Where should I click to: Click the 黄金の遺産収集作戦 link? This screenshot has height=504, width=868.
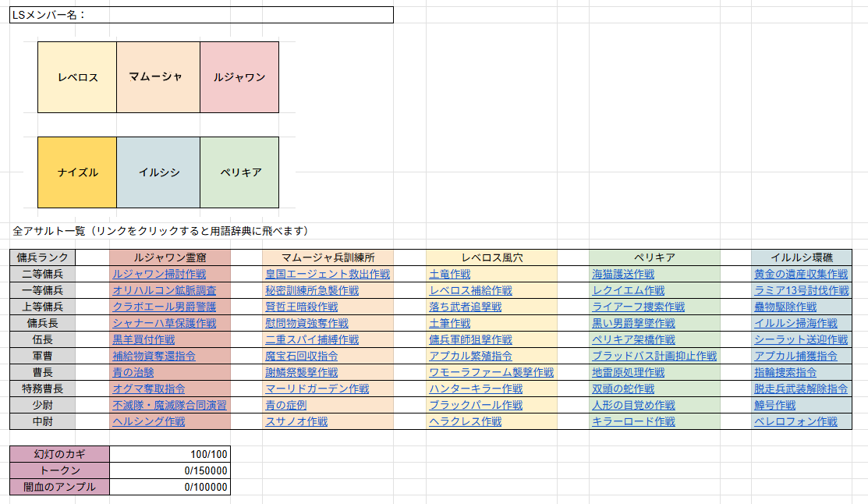800,274
